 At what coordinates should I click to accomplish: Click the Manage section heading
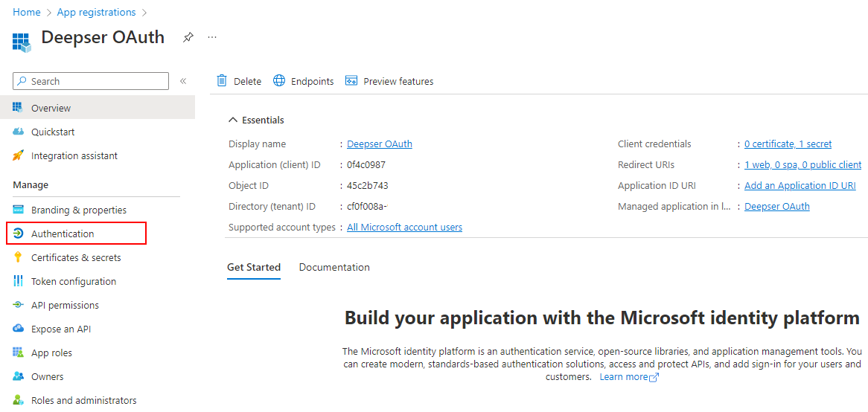pos(31,184)
